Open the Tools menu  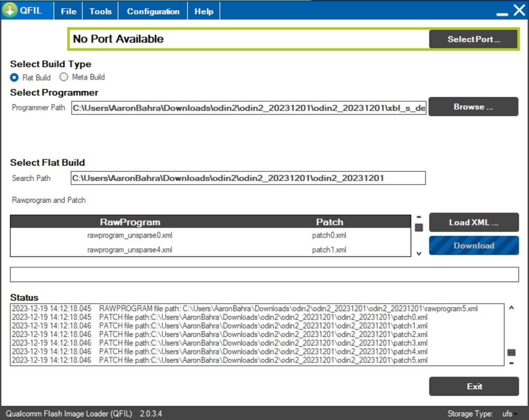pyautogui.click(x=100, y=11)
